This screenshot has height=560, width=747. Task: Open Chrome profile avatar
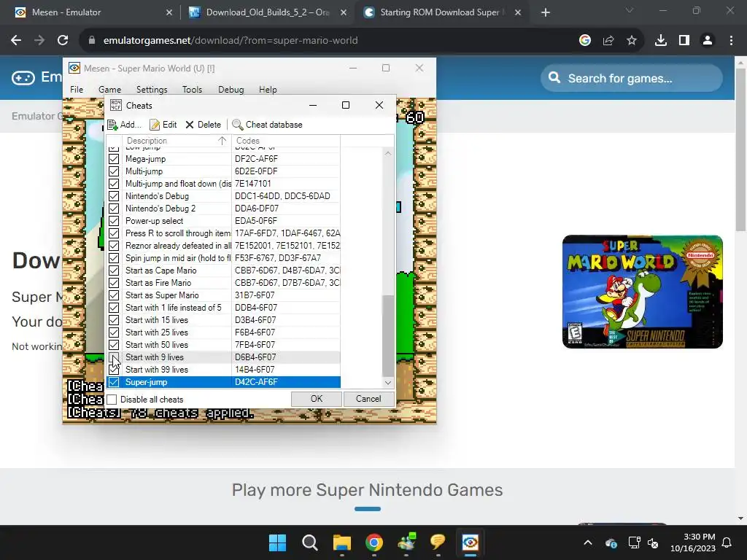click(x=708, y=41)
